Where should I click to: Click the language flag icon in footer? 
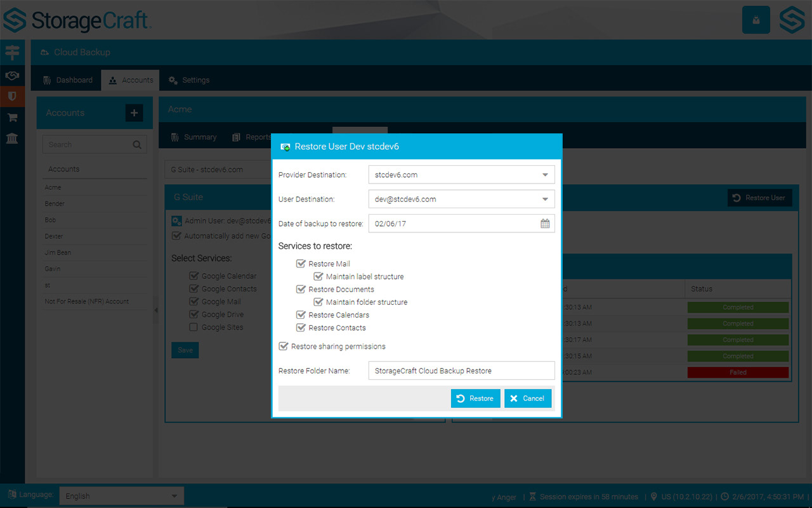pos(12,494)
